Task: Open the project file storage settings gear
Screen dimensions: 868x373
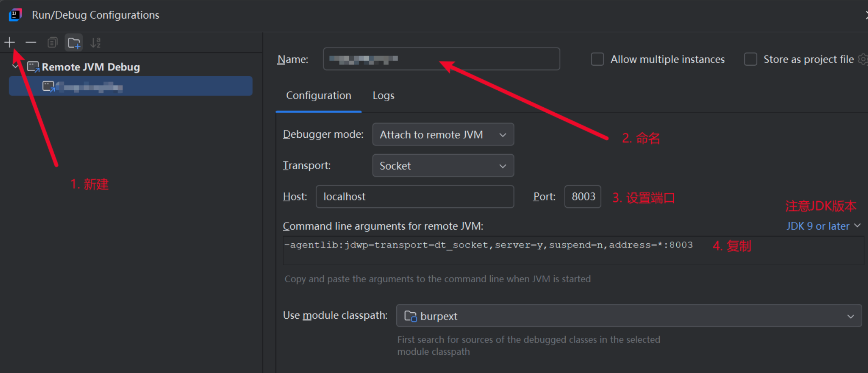Action: click(x=863, y=59)
